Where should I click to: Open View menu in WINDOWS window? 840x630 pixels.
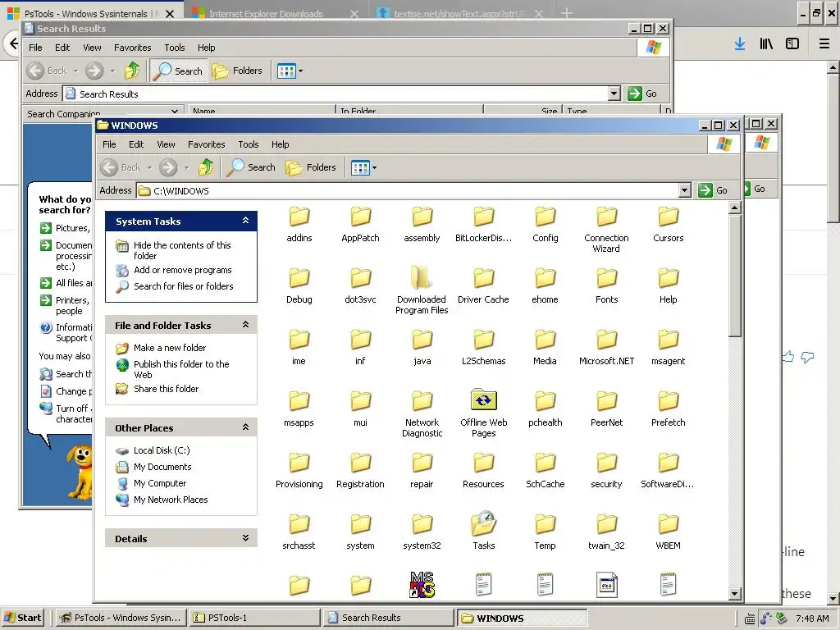[x=166, y=144]
